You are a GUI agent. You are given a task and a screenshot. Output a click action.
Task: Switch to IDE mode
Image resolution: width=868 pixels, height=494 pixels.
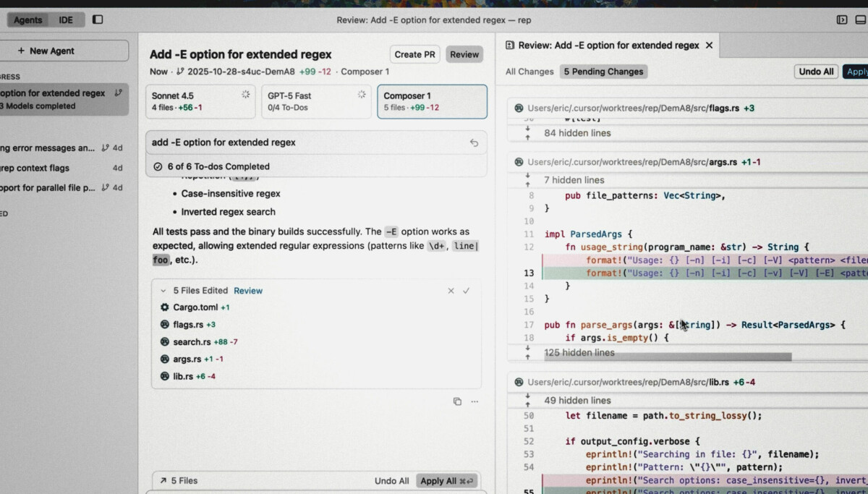pos(66,20)
